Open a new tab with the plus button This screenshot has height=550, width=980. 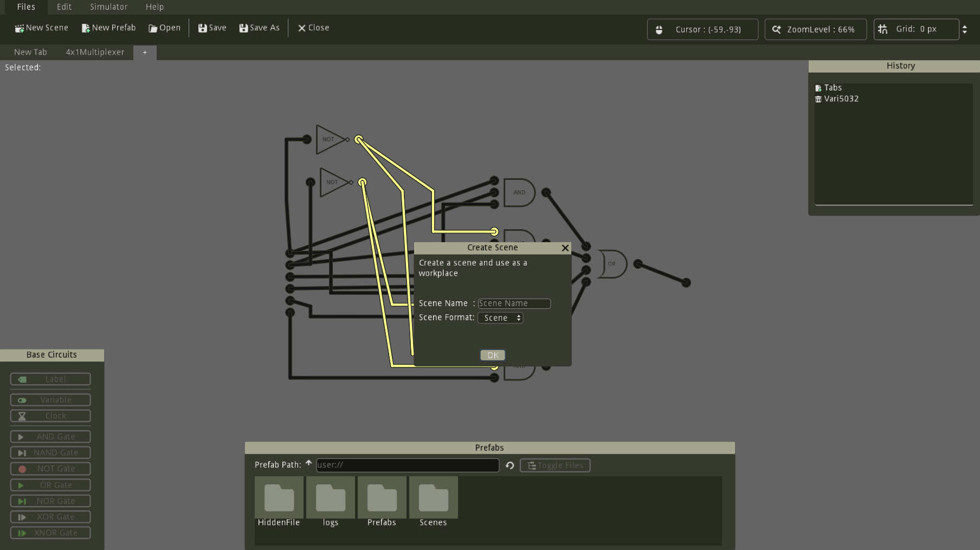(145, 52)
